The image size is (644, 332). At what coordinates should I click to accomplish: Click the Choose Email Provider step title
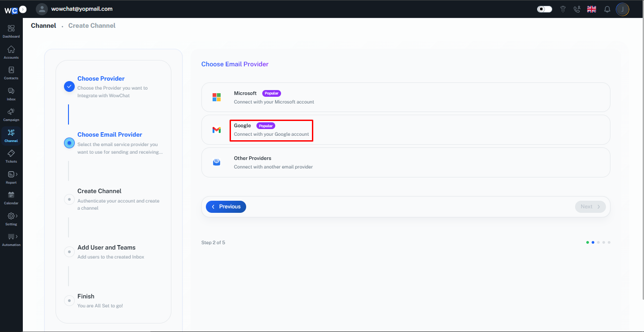click(110, 134)
